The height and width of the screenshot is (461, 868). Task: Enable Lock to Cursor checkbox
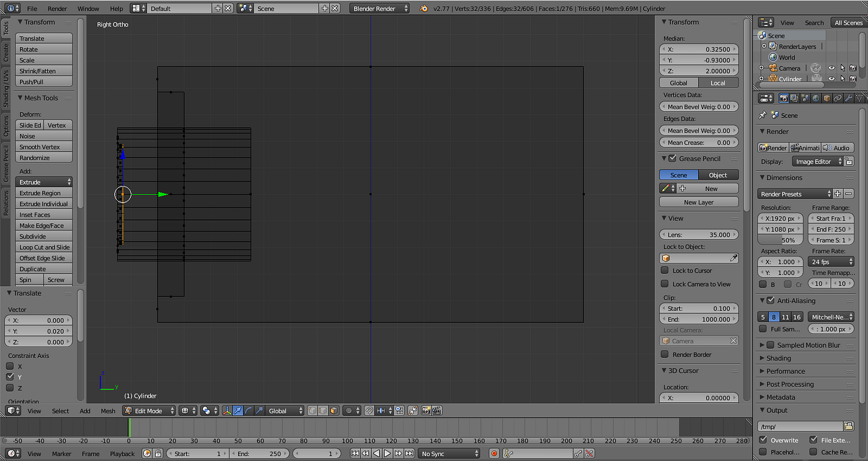pos(665,270)
